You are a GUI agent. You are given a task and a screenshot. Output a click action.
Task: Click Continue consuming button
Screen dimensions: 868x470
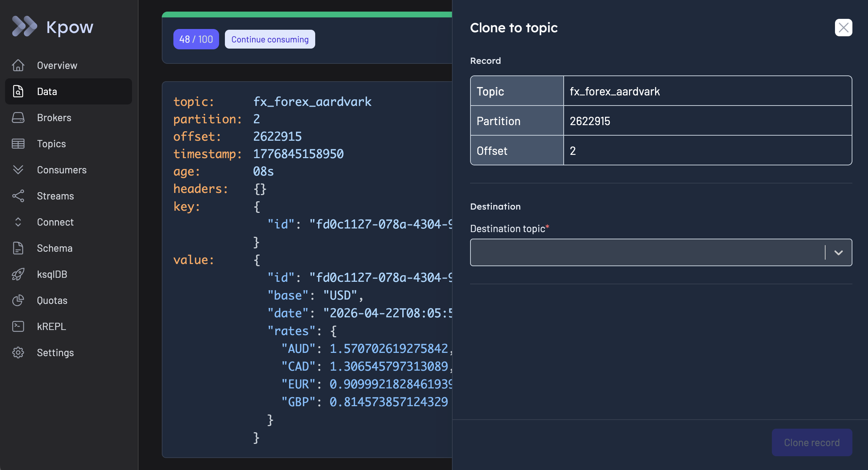tap(270, 39)
